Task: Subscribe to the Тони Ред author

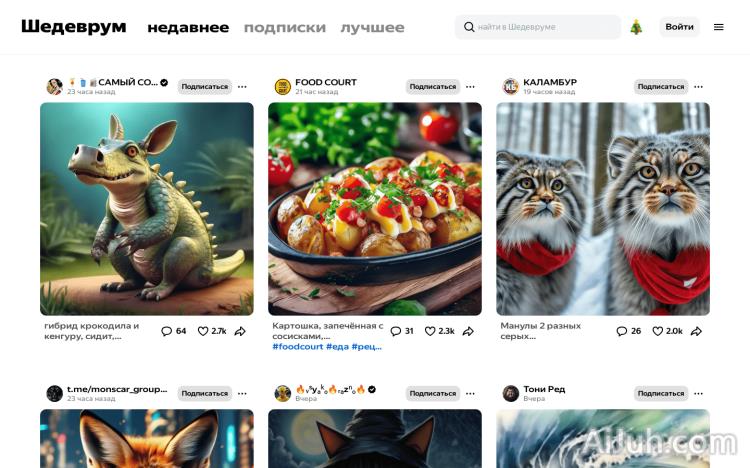Action: coord(661,393)
